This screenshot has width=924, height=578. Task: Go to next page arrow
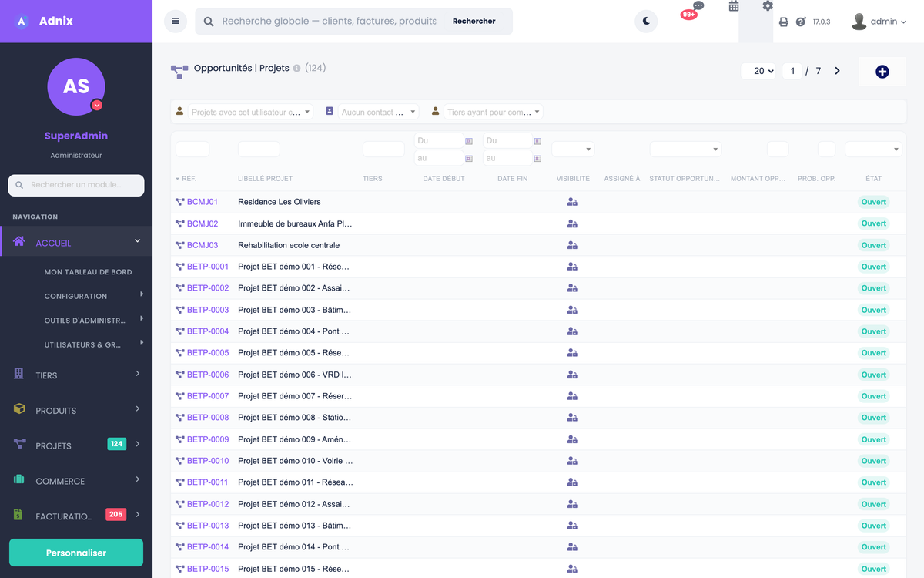(838, 71)
